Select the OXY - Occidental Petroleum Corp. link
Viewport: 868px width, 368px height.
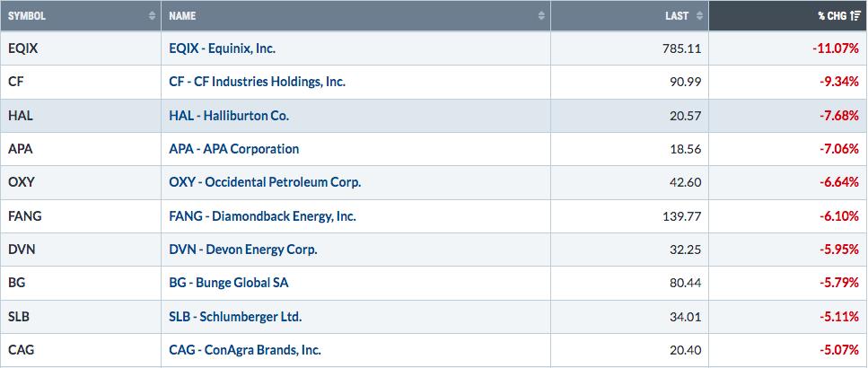[x=265, y=182]
